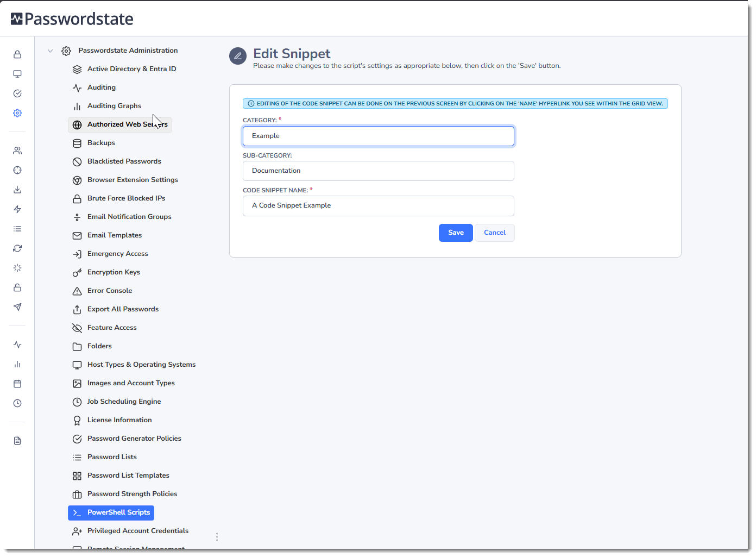The height and width of the screenshot is (557, 756).
Task: Open Auditing Graphs in the administration tree
Action: pyautogui.click(x=114, y=106)
